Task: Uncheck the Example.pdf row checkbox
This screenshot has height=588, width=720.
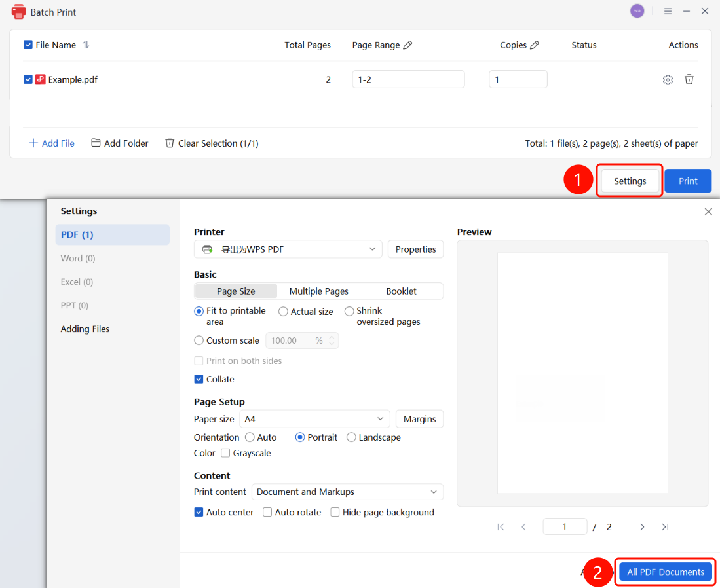Action: pos(28,79)
